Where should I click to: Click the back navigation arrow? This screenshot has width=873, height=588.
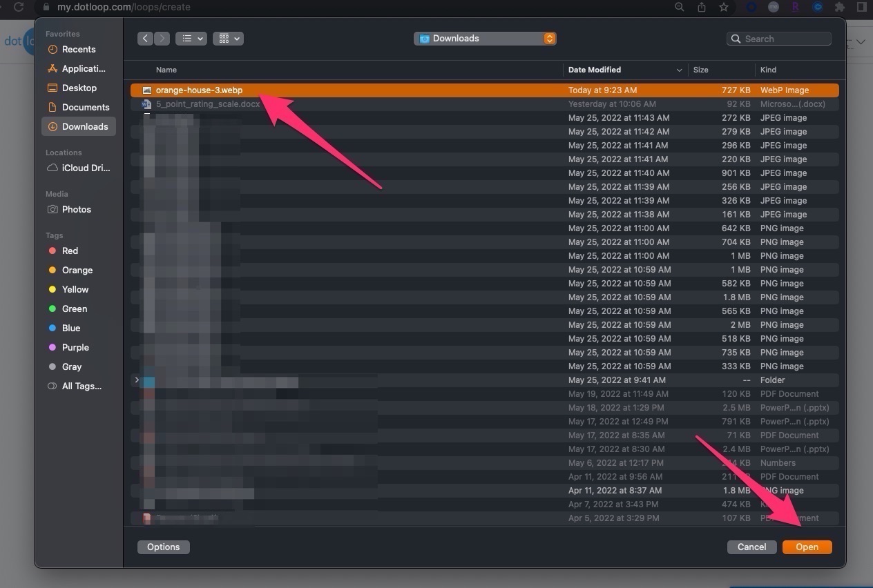tap(145, 39)
